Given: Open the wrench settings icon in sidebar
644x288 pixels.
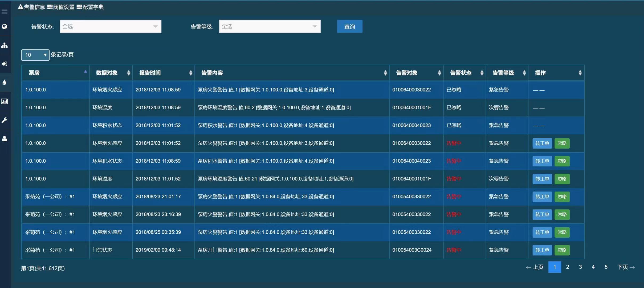Looking at the screenshot, I should click(4, 120).
